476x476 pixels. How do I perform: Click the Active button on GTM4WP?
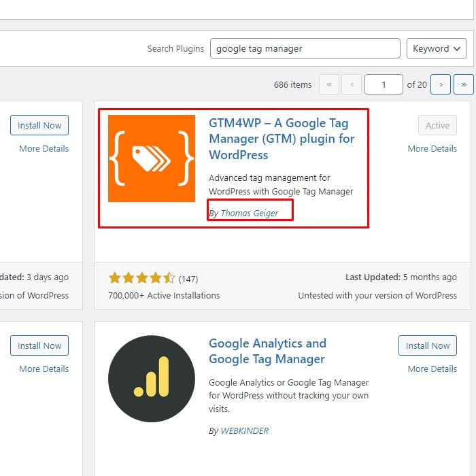[437, 125]
